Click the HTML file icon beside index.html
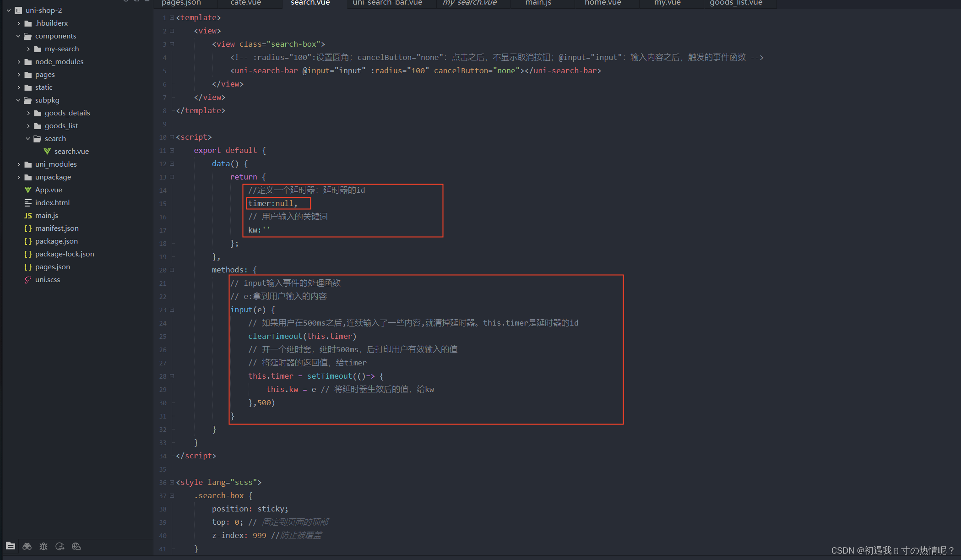The height and width of the screenshot is (560, 961). coord(28,202)
